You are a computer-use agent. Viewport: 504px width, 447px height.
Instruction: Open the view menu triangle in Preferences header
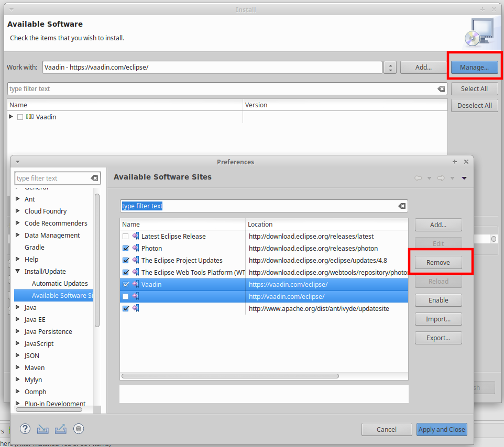pos(464,178)
